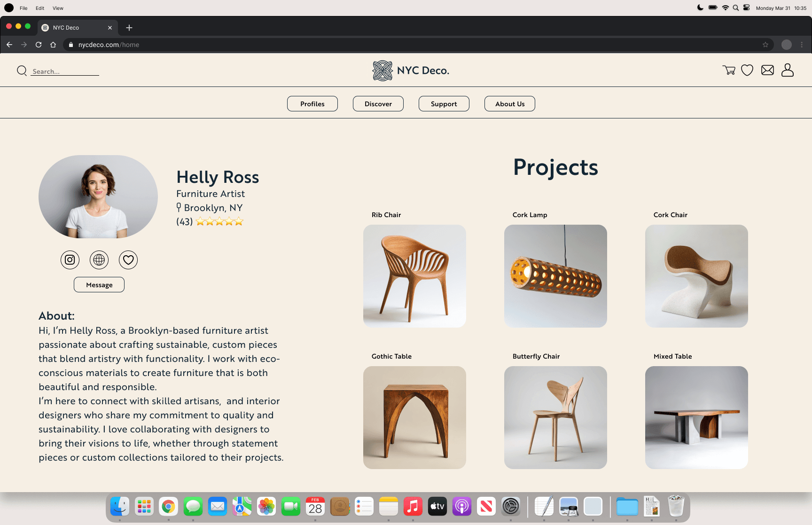Open the Music app in the dock

pos(413,506)
